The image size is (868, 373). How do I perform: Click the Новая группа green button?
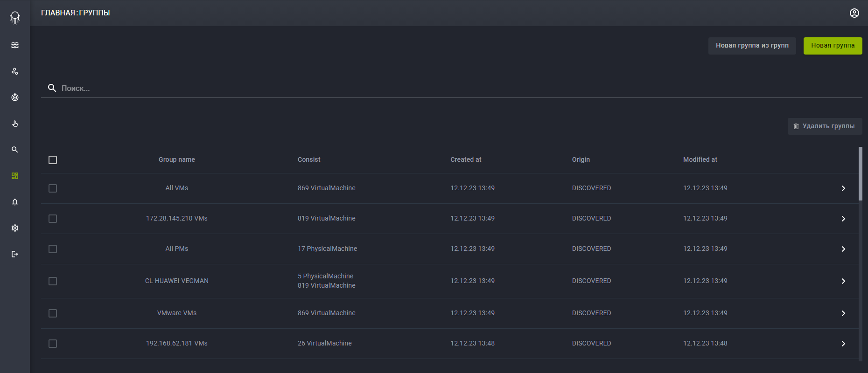(x=833, y=46)
